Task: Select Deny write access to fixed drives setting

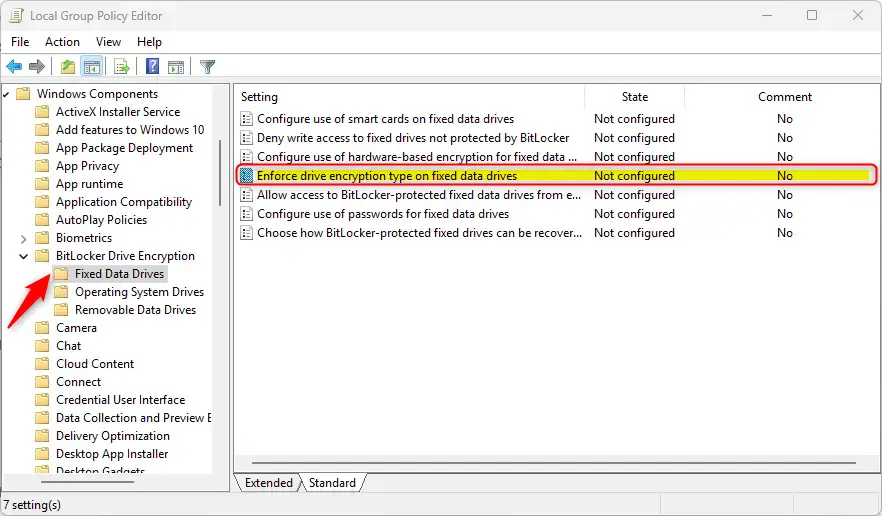Action: tap(413, 138)
